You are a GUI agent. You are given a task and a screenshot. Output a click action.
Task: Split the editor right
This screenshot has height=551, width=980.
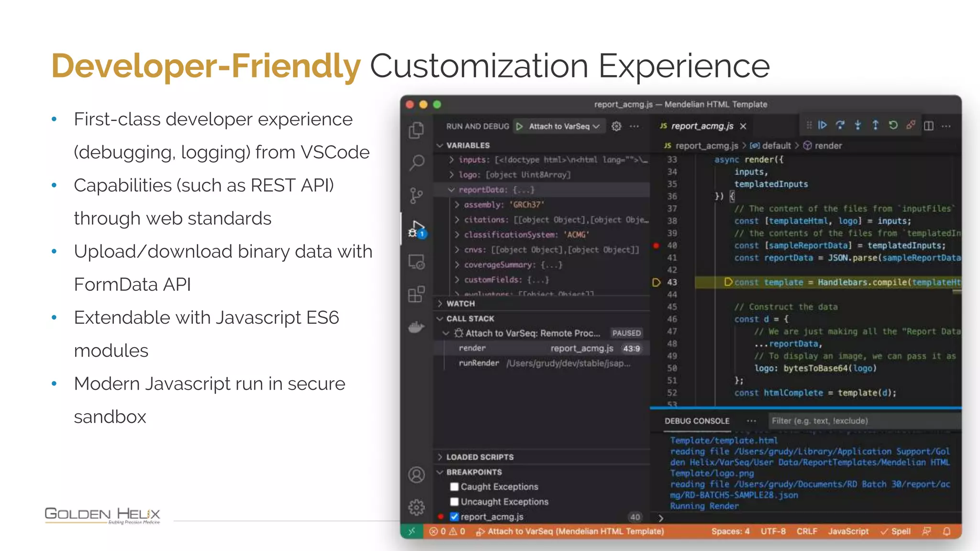pos(929,126)
